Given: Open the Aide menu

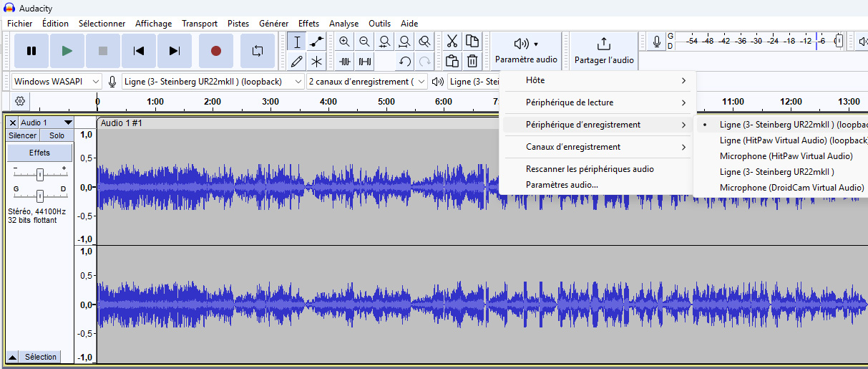Looking at the screenshot, I should coord(409,24).
